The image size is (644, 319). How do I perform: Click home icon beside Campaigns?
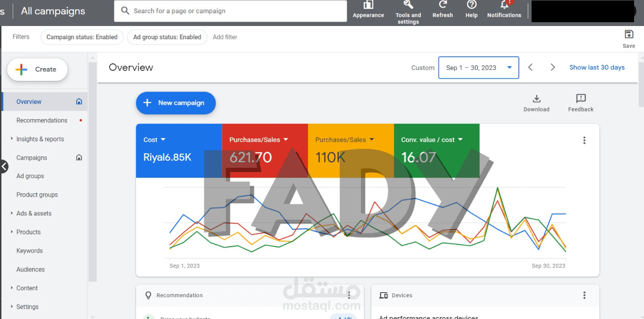coord(79,158)
